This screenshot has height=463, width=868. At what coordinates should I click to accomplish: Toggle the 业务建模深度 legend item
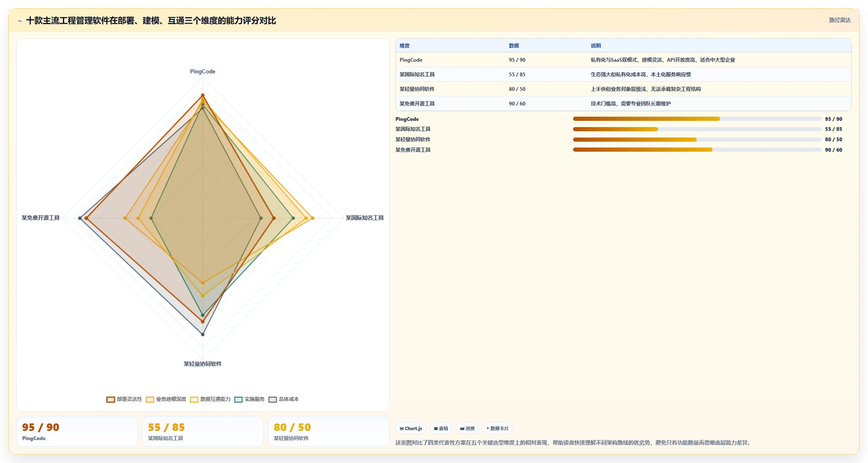tap(166, 399)
